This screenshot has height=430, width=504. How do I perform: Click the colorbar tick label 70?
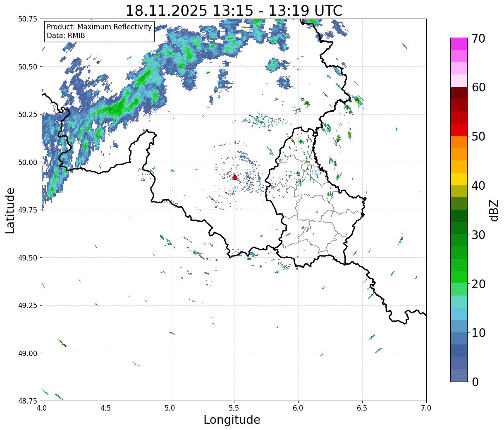[478, 38]
